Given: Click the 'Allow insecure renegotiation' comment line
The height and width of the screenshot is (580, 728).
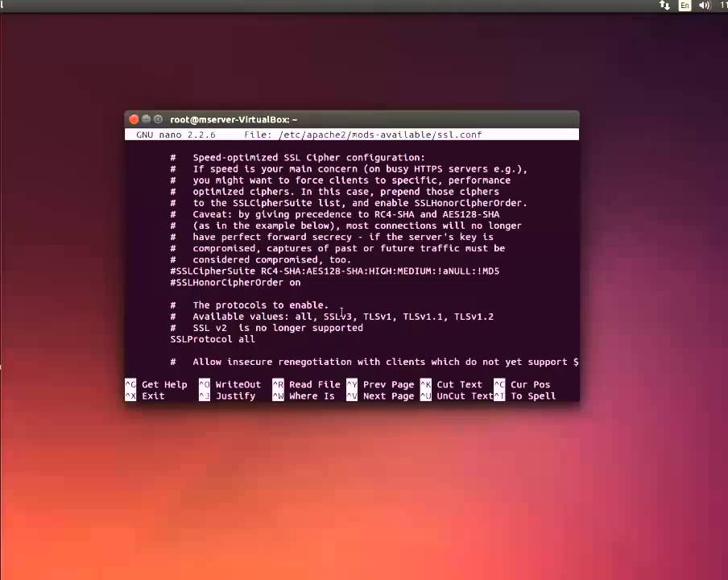Looking at the screenshot, I should point(374,362).
